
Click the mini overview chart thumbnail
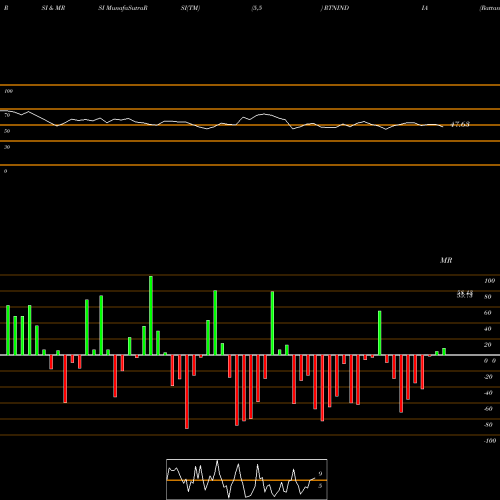click(x=247, y=479)
